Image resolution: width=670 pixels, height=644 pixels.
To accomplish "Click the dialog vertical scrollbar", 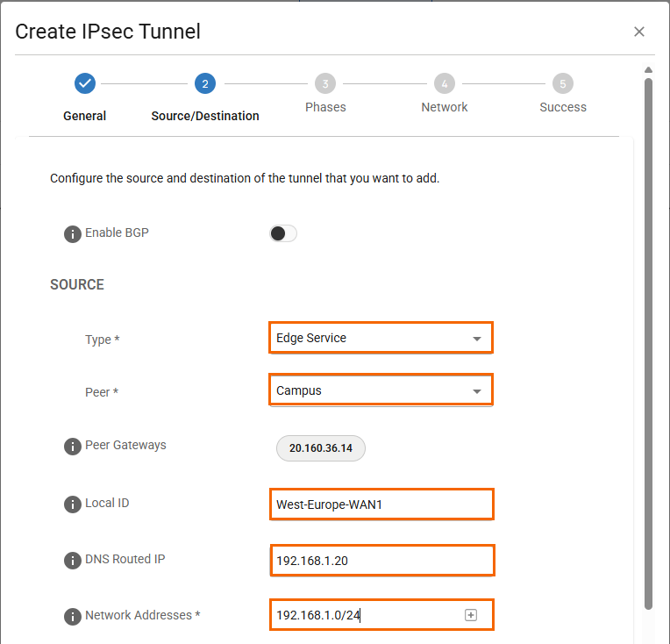I will tap(648, 342).
